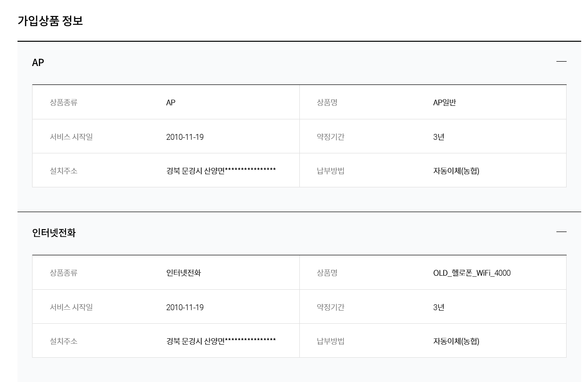This screenshot has height=382, width=588.
Task: Select the AP일반 product name value
Action: tap(445, 102)
